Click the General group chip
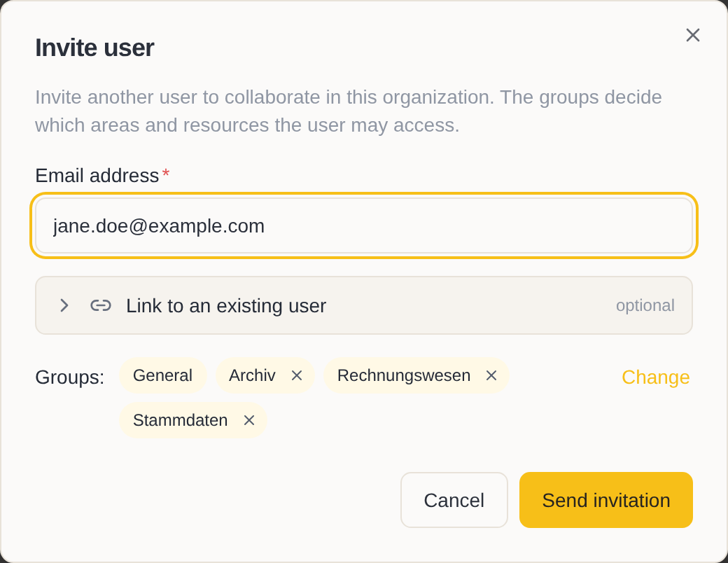728x563 pixels. [162, 375]
